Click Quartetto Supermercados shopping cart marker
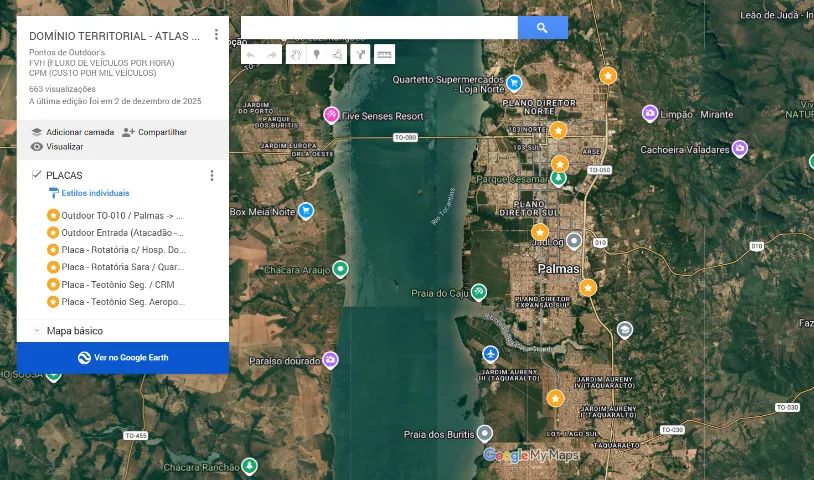The image size is (814, 480). (514, 83)
